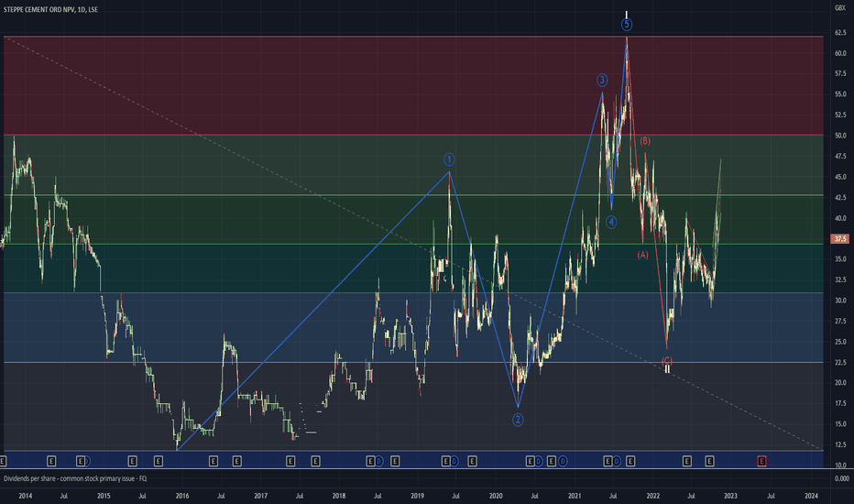Select the circled wave 5 label
854x504 pixels.
point(627,25)
